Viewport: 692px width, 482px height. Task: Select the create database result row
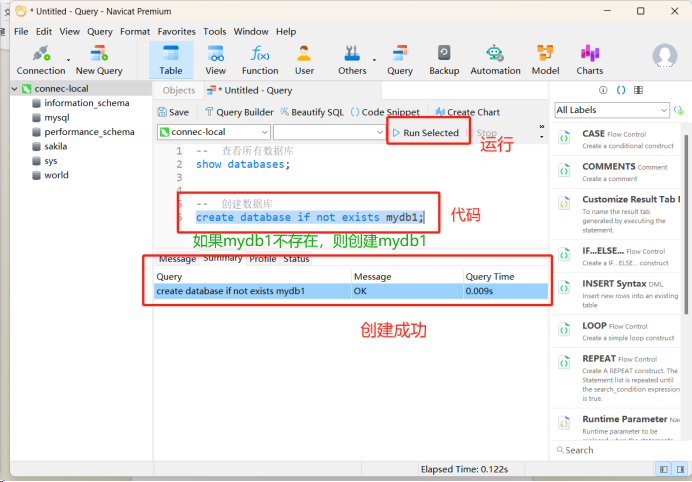[351, 291]
